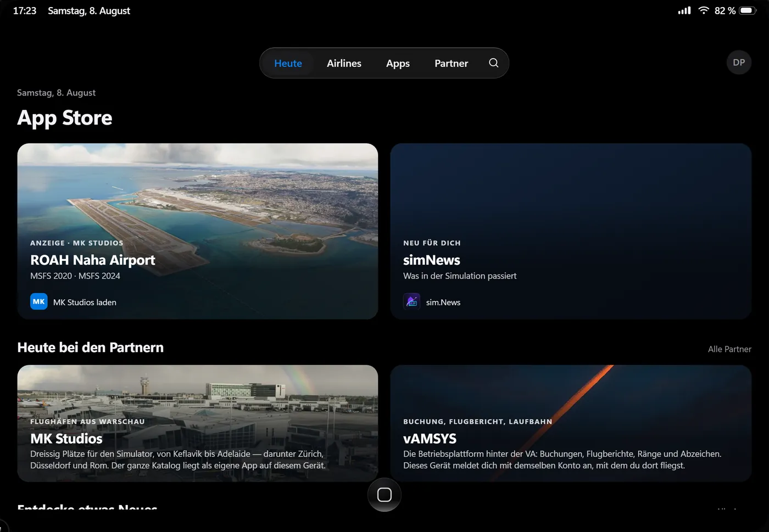Click the App Store heading
This screenshot has height=532, width=769.
pyautogui.click(x=65, y=118)
